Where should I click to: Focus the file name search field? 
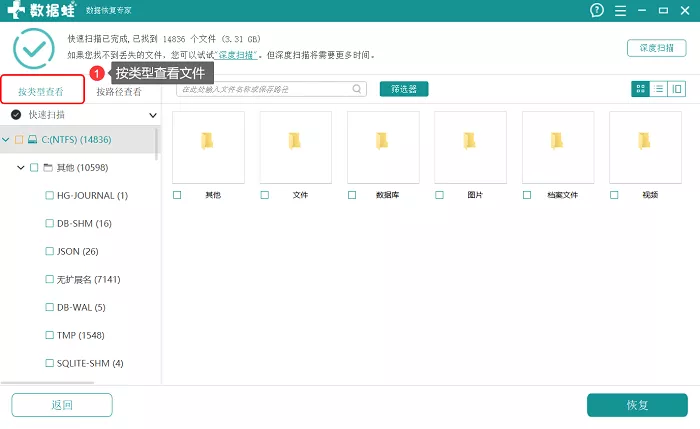click(271, 89)
